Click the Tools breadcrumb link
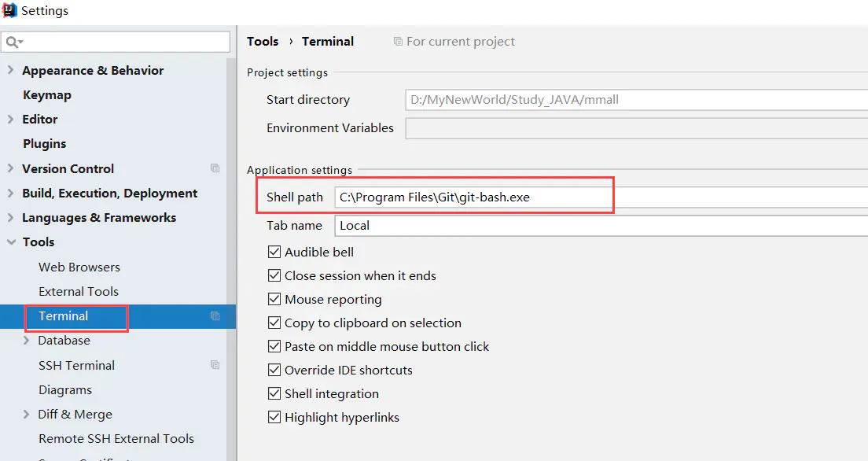 [263, 42]
